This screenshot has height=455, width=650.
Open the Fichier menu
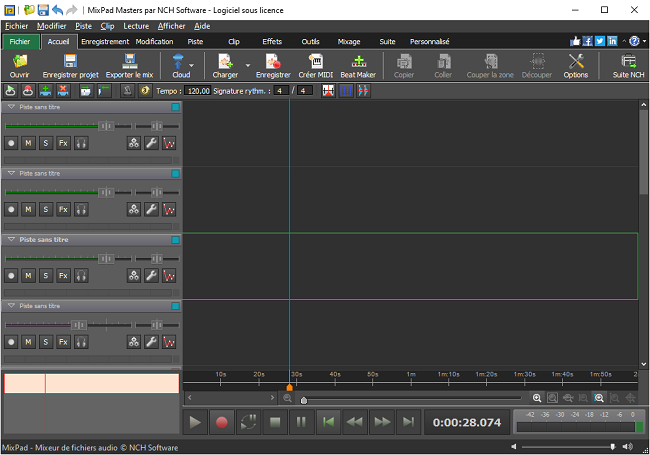pyautogui.click(x=17, y=26)
